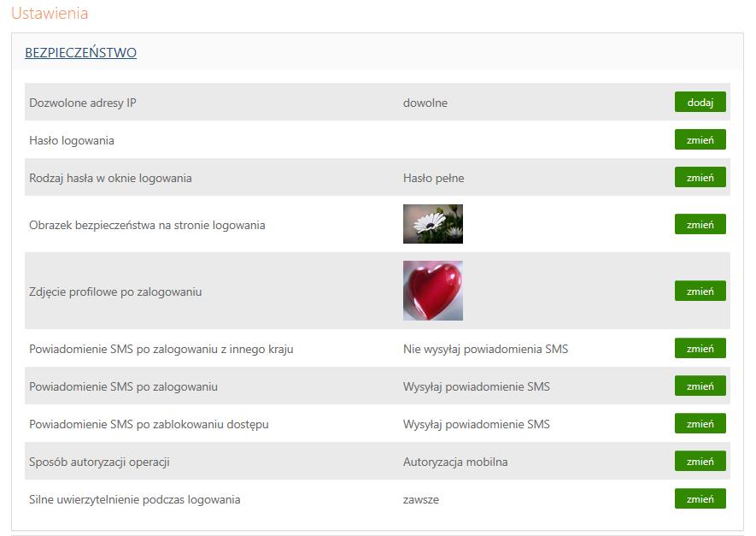
Task: Change SMS notification for login from another country
Action: pos(700,348)
